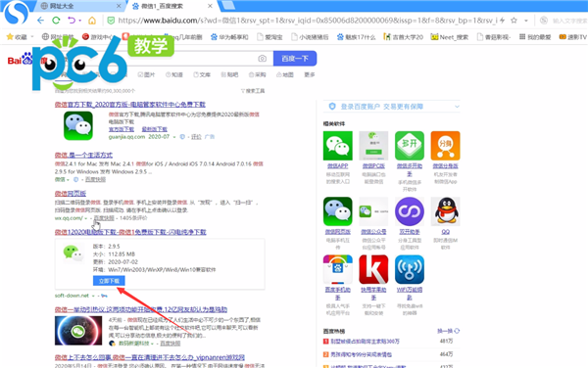Click the camera image-search icon in the Baidu box
Image resolution: width=588 pixels, height=368 pixels.
click(262, 59)
